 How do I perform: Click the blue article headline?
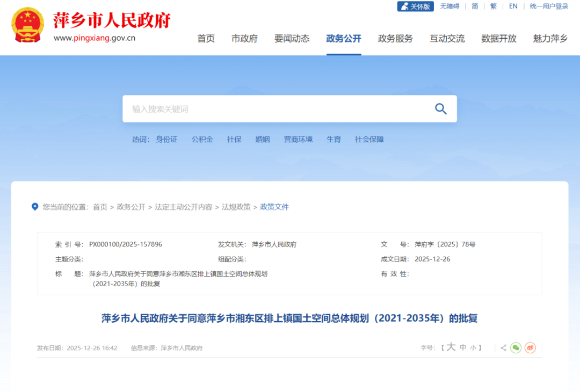pos(289,318)
